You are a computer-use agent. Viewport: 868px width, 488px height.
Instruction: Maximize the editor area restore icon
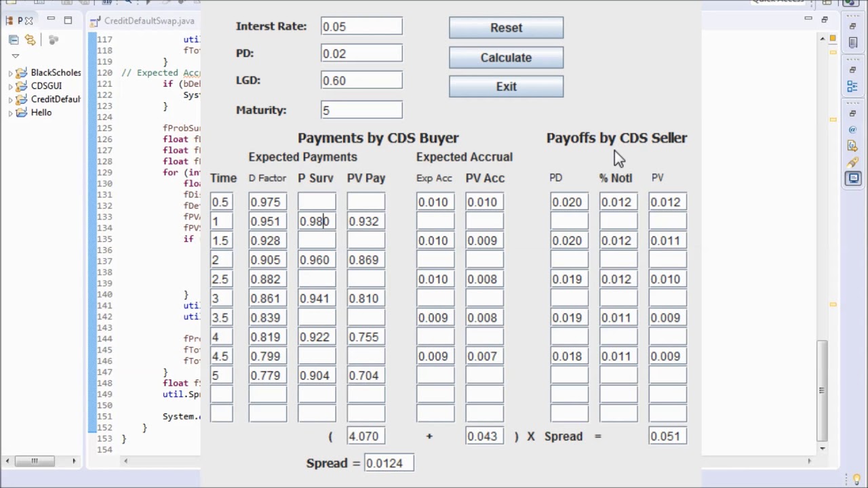(825, 20)
